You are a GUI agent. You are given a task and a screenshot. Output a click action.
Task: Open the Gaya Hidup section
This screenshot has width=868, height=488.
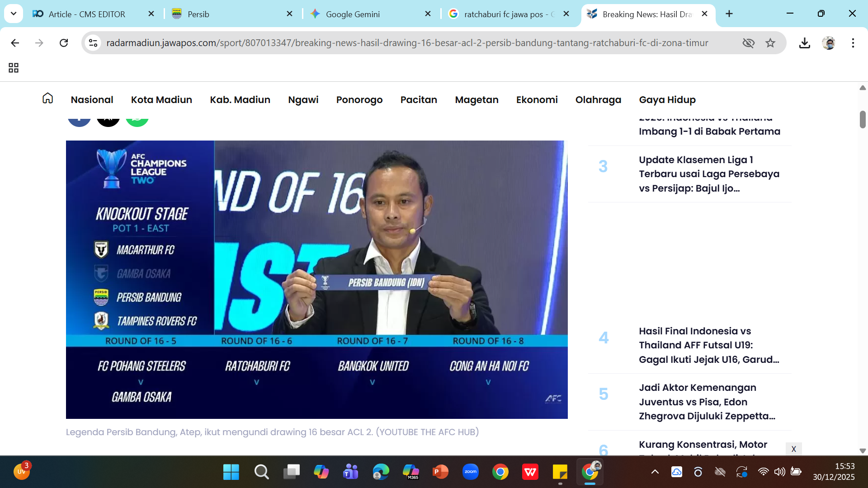pos(667,99)
